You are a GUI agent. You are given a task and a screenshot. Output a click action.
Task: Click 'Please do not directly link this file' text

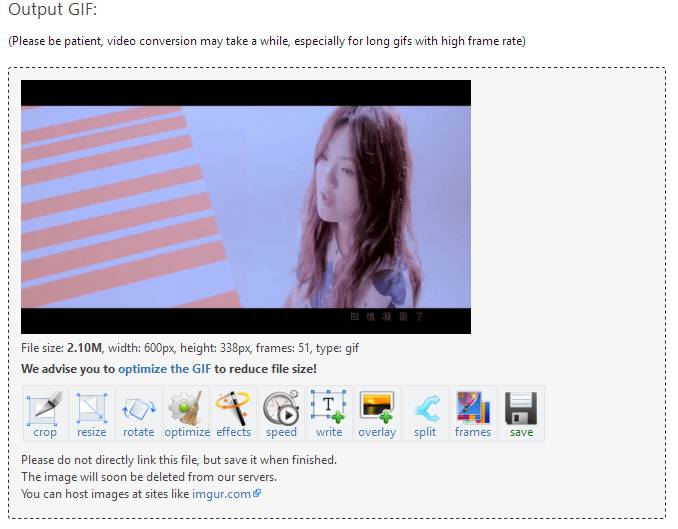179,460
